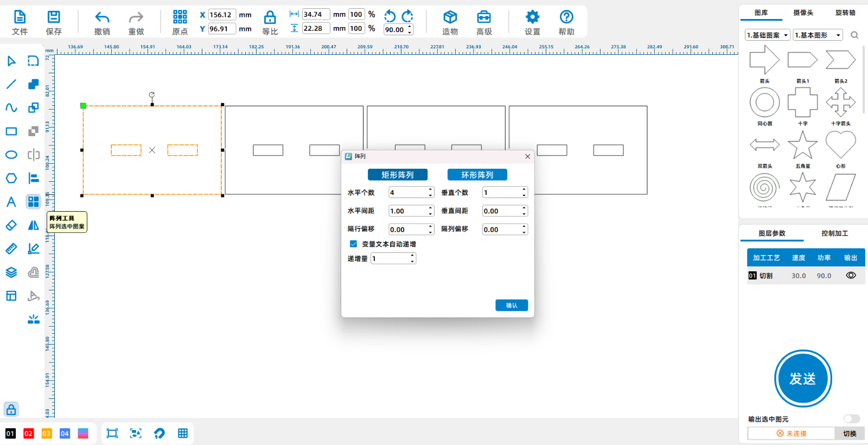
Task: Select the red 02 layer color swatch
Action: click(x=28, y=434)
